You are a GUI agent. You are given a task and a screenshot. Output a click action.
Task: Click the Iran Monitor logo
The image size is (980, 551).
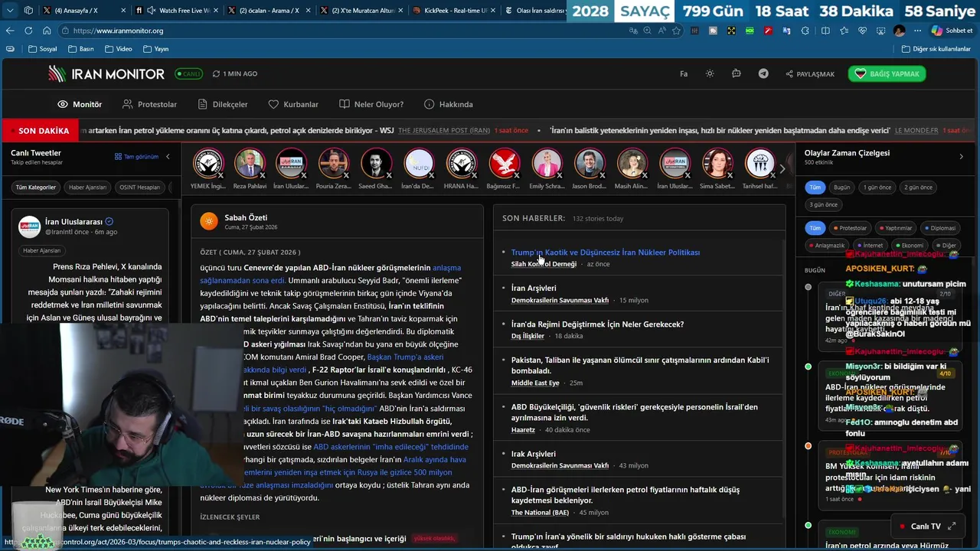click(x=106, y=73)
